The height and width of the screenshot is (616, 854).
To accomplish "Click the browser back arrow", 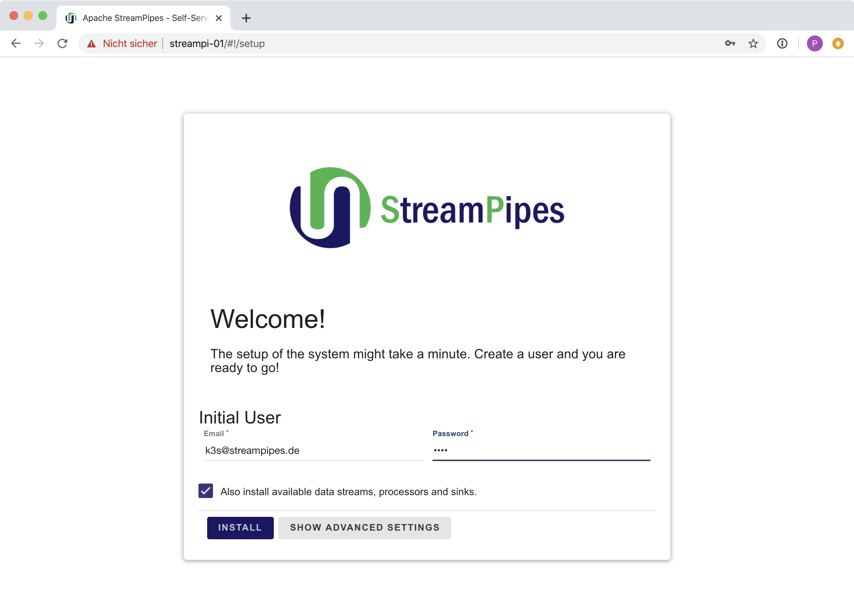I will tap(16, 44).
